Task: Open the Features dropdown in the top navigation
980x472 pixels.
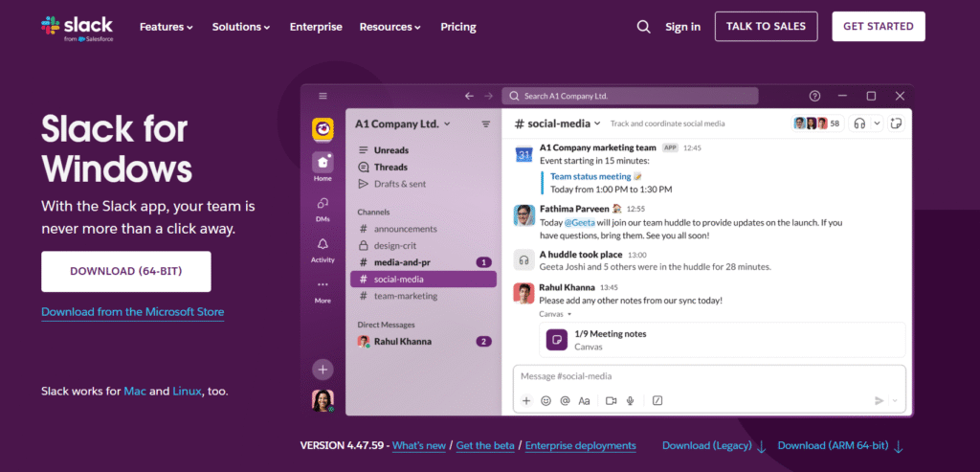Action: pyautogui.click(x=166, y=27)
